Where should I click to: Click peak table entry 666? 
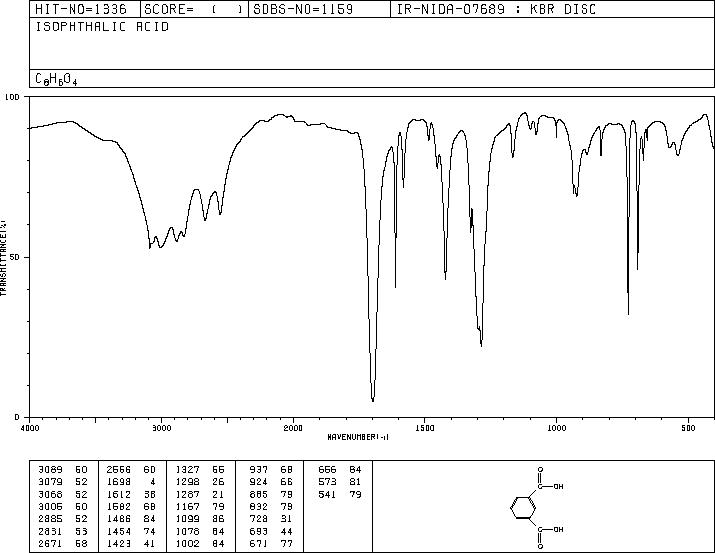327,470
